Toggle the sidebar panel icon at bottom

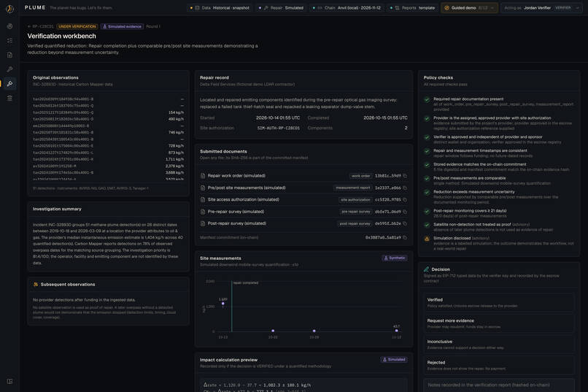(x=9, y=381)
